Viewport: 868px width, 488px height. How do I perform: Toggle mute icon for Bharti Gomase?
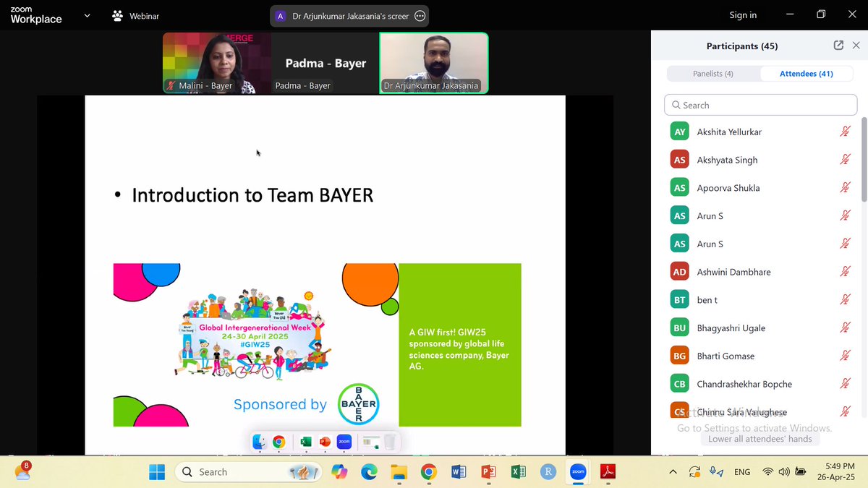844,356
